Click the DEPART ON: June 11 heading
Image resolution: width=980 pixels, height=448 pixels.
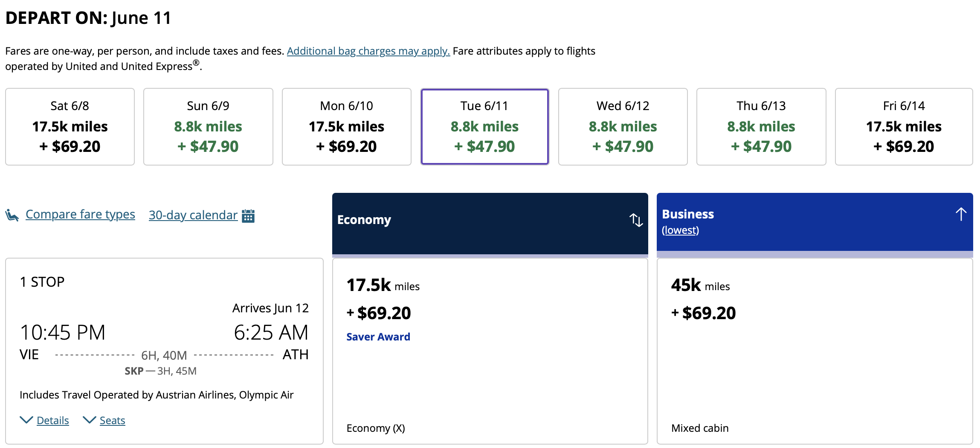[88, 18]
